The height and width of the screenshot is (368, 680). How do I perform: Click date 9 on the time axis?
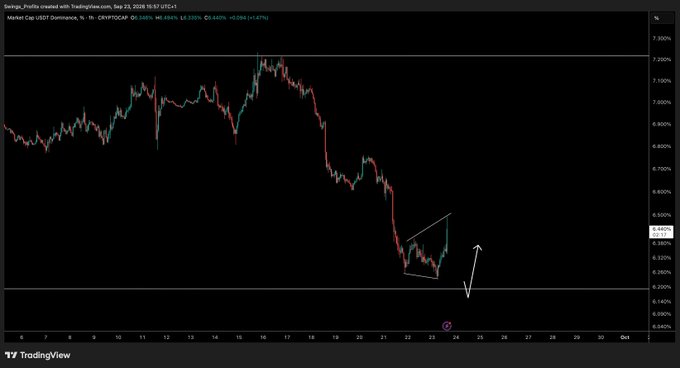pyautogui.click(x=94, y=337)
